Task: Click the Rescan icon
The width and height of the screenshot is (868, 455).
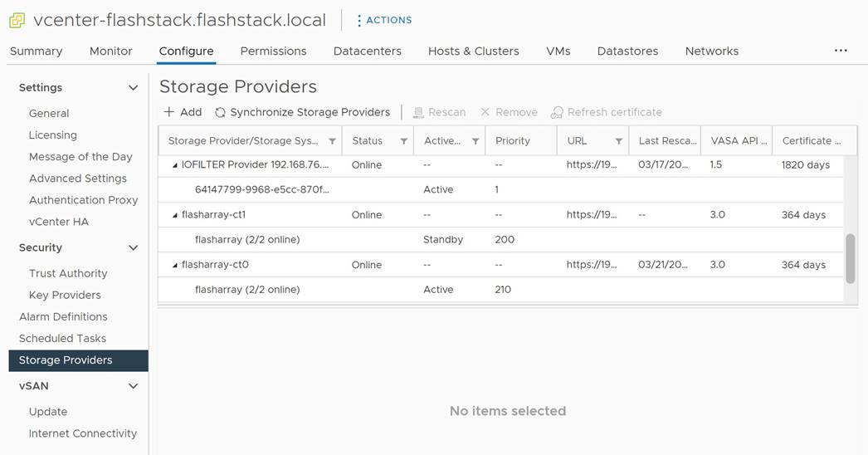Action: point(418,112)
